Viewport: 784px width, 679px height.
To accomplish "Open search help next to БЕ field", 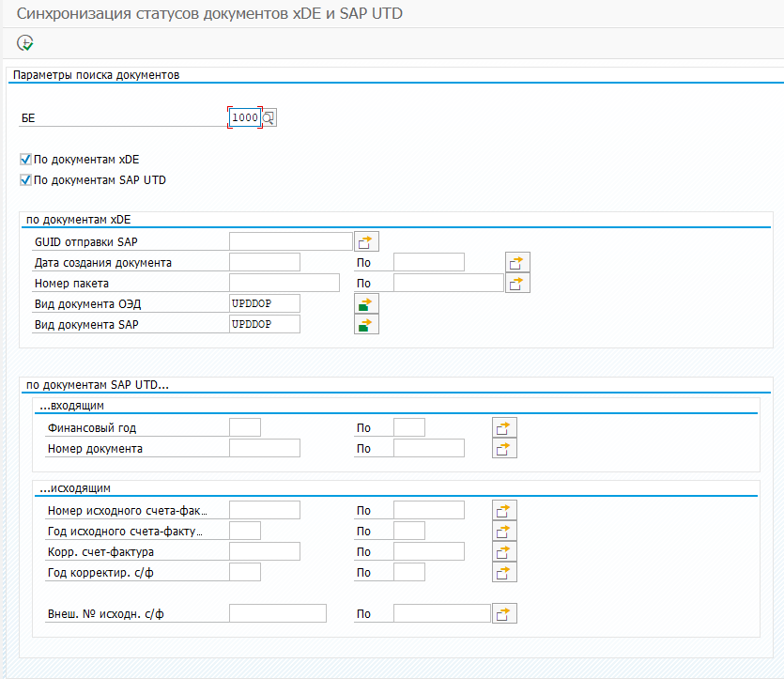I will 269,117.
